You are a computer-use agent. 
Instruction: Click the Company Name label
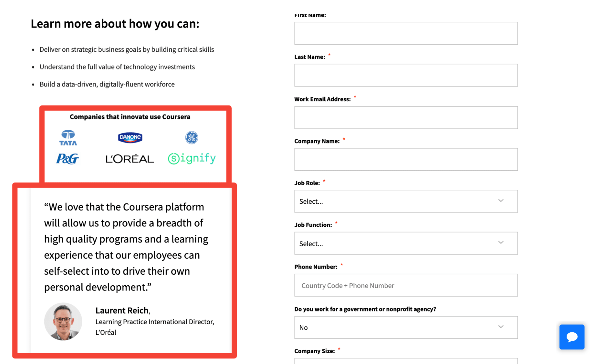coord(317,141)
